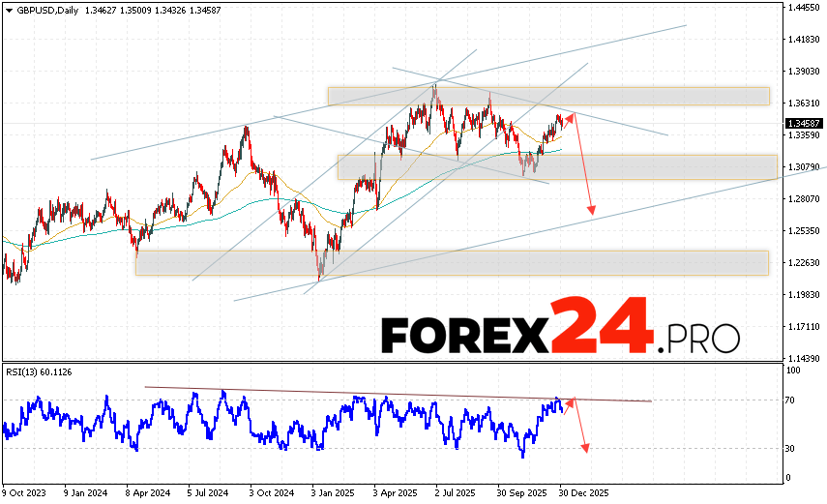Select the lowest gray support zone near 1.22630
This screenshot has height=504, width=827.
point(451,262)
